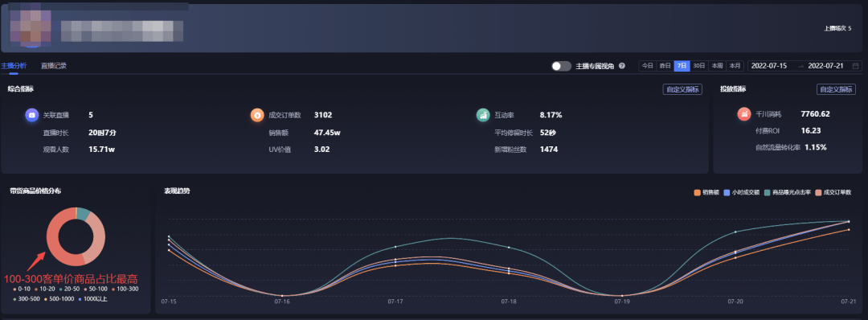Toggle 1000以上 price legend item
Screen dimensions: 868x320
pyautogui.click(x=92, y=299)
